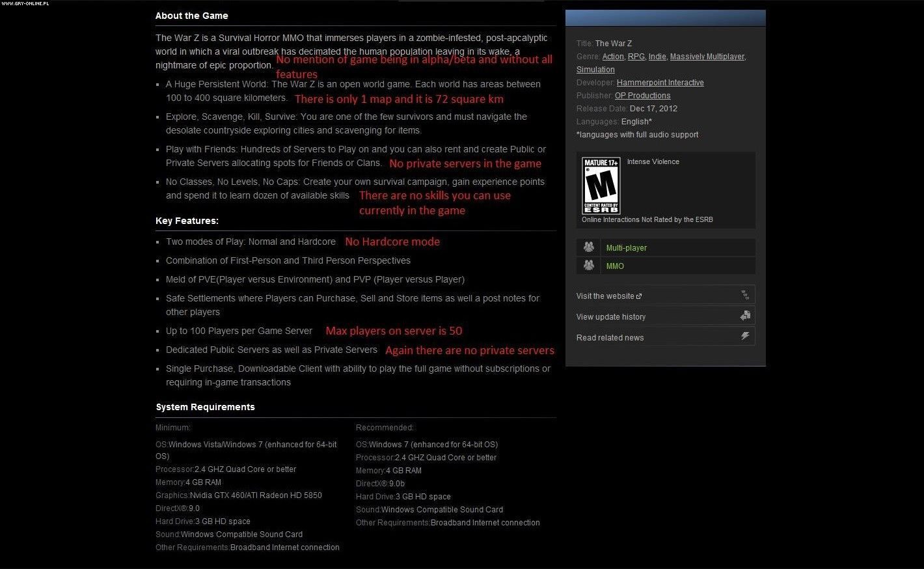Click the Read related news text
The height and width of the screenshot is (569, 924).
(x=610, y=338)
